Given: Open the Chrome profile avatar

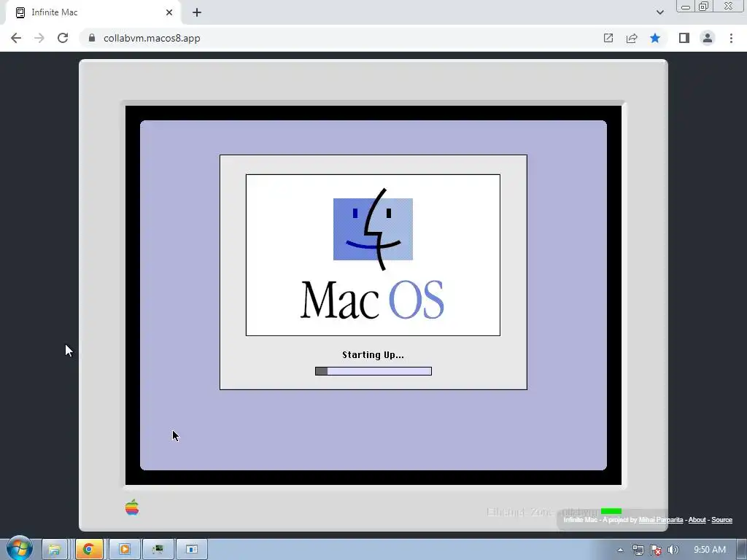Looking at the screenshot, I should click(x=708, y=38).
